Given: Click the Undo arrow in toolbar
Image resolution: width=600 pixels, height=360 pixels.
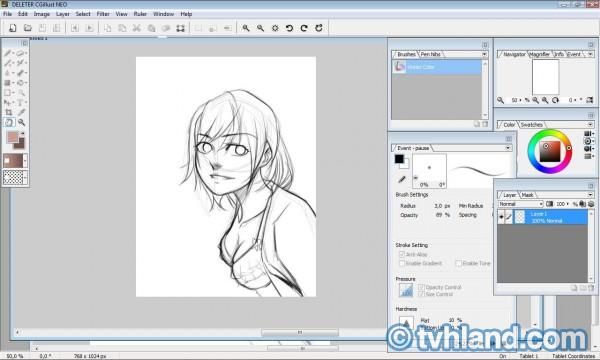Looking at the screenshot, I should point(290,28).
